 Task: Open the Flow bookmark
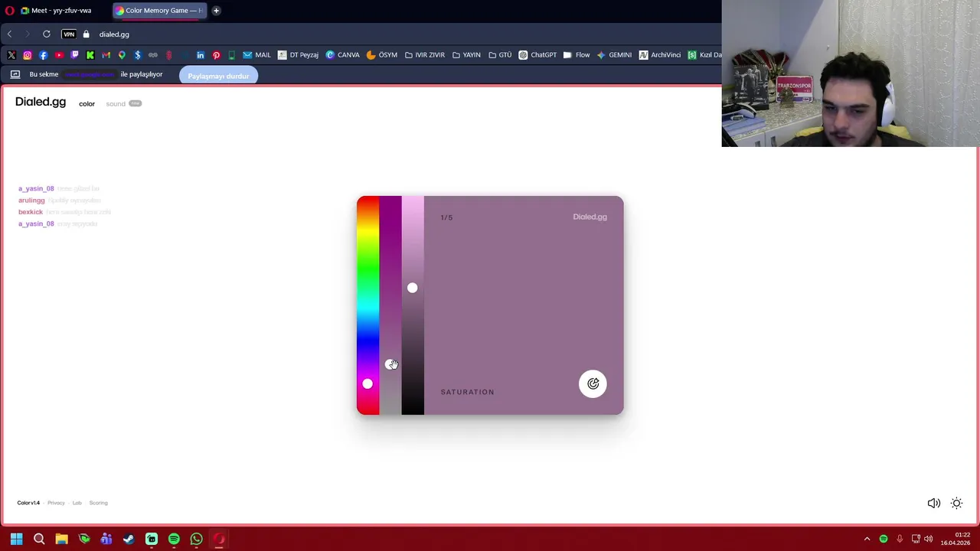click(x=577, y=55)
